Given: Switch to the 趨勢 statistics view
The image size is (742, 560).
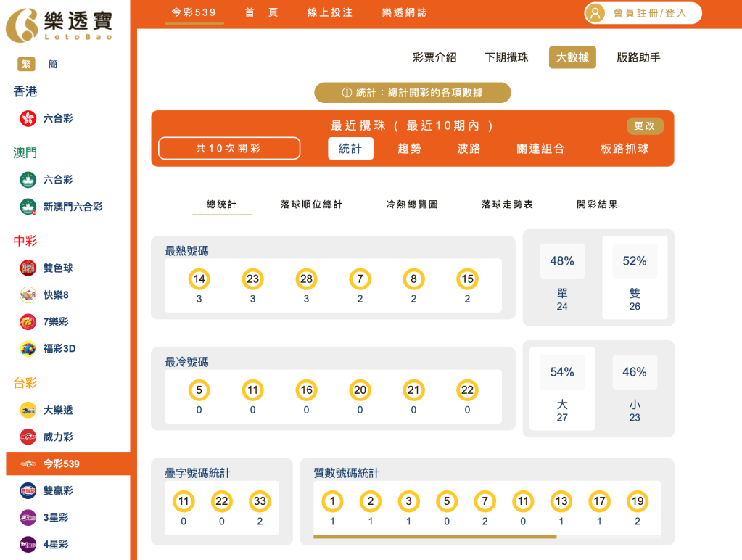Looking at the screenshot, I should click(408, 148).
